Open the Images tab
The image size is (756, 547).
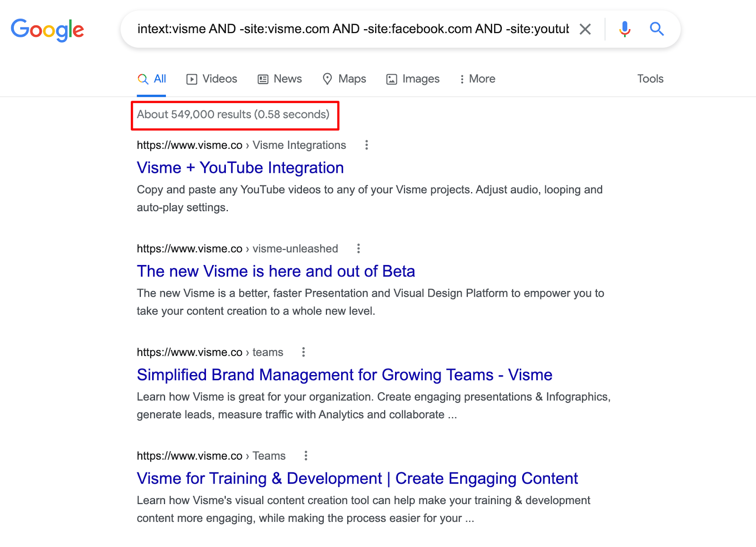(x=413, y=79)
